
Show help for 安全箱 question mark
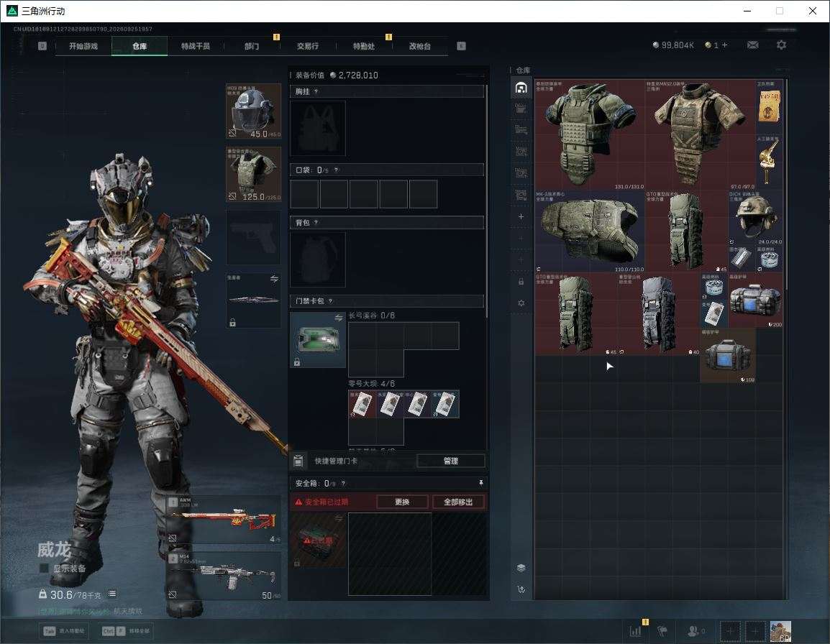[x=343, y=483]
